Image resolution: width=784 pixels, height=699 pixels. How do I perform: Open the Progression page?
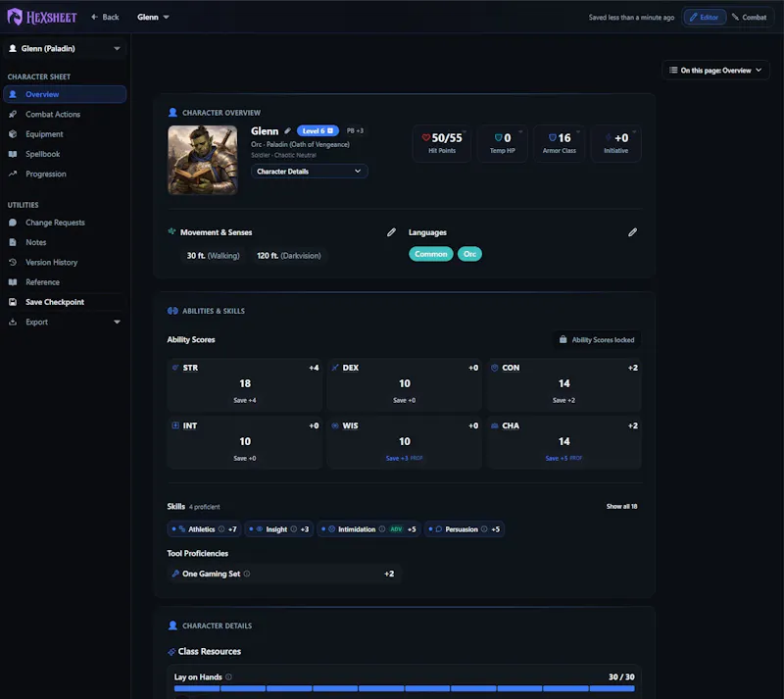(45, 175)
